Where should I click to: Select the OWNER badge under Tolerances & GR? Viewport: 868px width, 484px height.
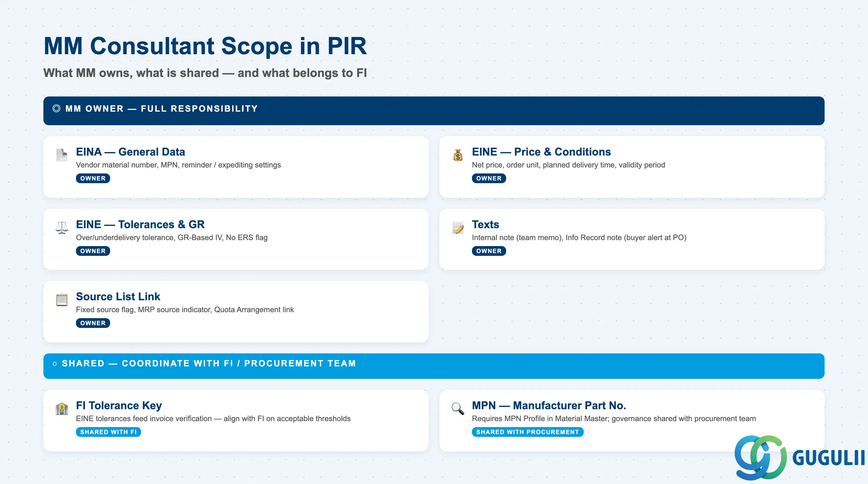(93, 251)
